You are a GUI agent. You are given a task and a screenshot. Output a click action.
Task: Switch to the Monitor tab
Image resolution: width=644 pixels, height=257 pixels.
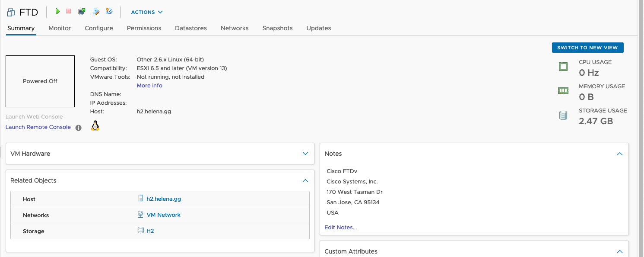click(60, 28)
